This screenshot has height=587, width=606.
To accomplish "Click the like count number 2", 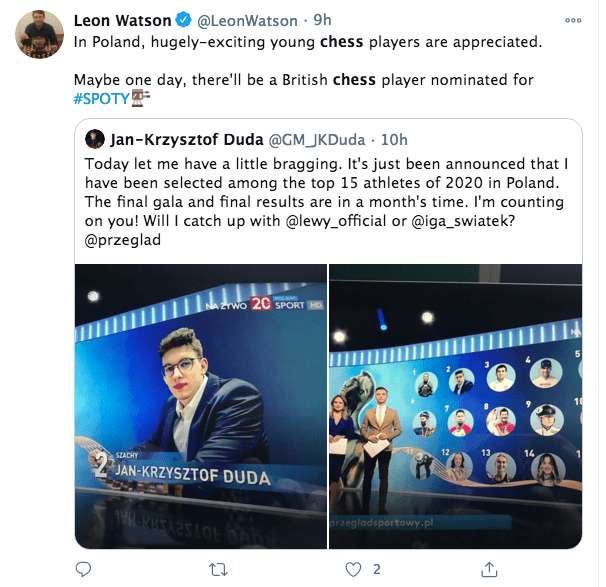I will click(x=377, y=569).
